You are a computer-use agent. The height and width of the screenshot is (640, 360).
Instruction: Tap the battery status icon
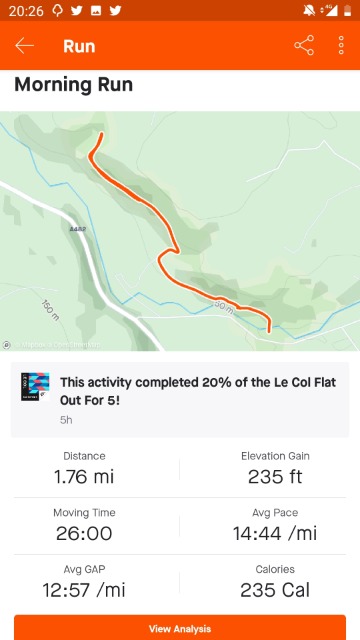tap(347, 11)
